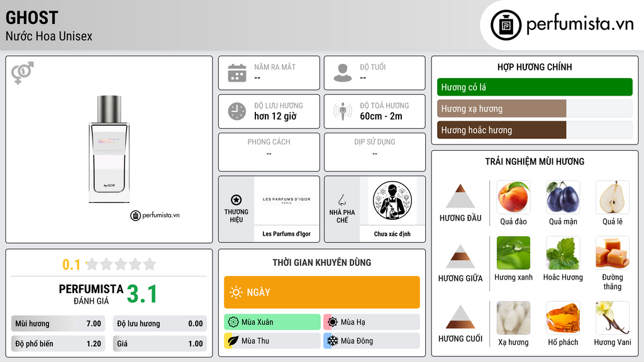Select the Xạ hương musk image
644x362 pixels.
tap(513, 318)
